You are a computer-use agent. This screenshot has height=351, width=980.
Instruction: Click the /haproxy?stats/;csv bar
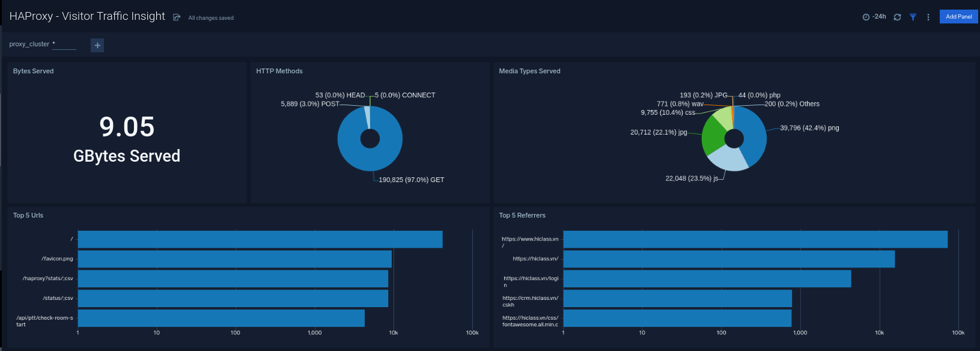click(233, 279)
